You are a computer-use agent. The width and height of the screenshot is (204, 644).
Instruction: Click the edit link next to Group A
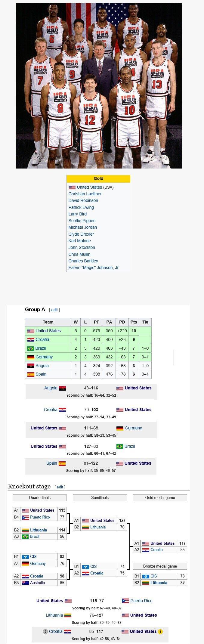pos(54,310)
